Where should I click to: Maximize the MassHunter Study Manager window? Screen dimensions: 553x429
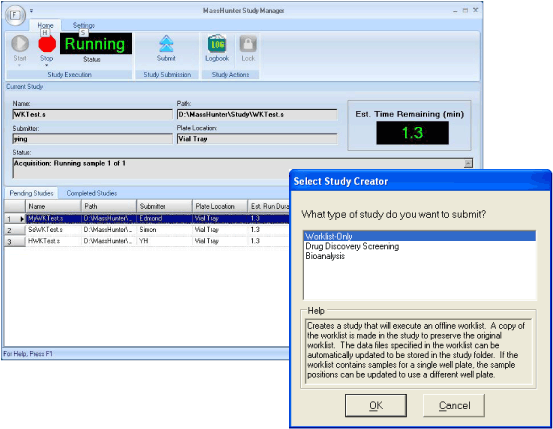tap(465, 11)
